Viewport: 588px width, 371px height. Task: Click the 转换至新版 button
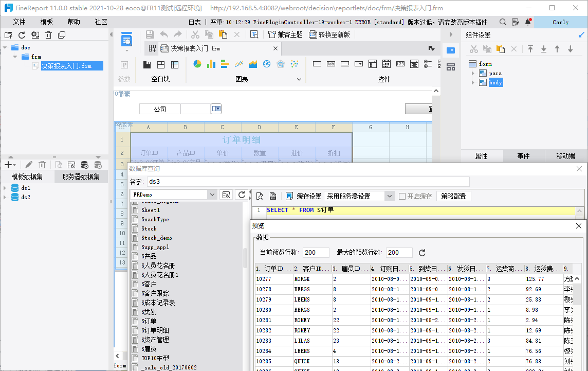[329, 34]
